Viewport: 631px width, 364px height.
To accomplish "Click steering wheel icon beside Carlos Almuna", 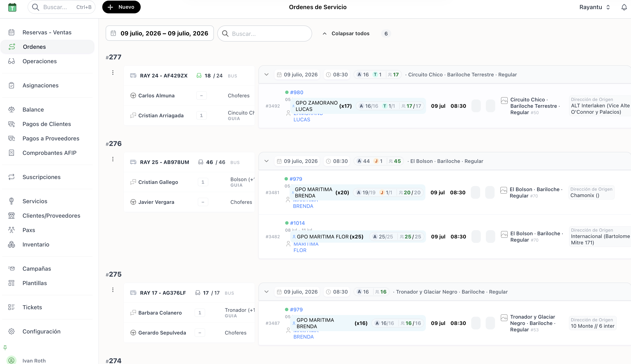I will pos(133,95).
